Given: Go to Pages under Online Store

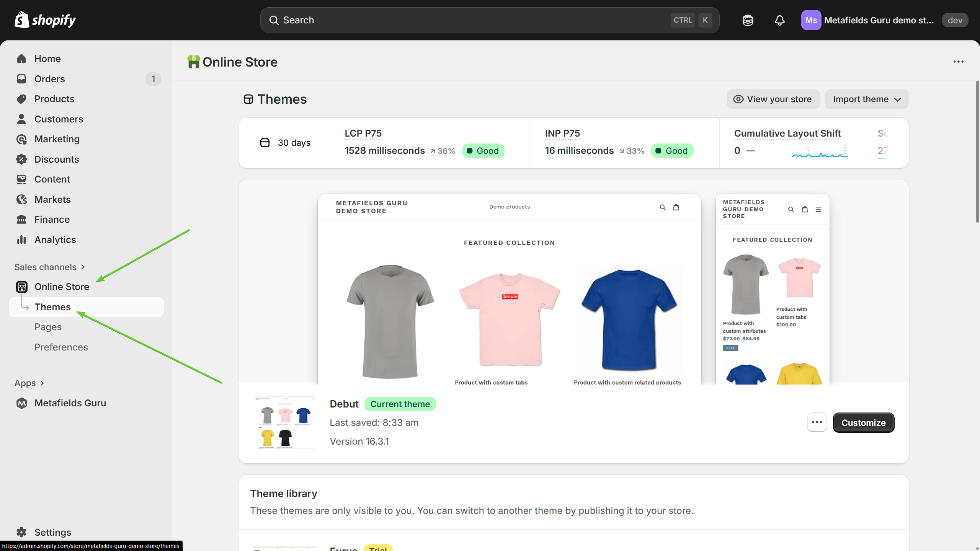Looking at the screenshot, I should coord(48,327).
